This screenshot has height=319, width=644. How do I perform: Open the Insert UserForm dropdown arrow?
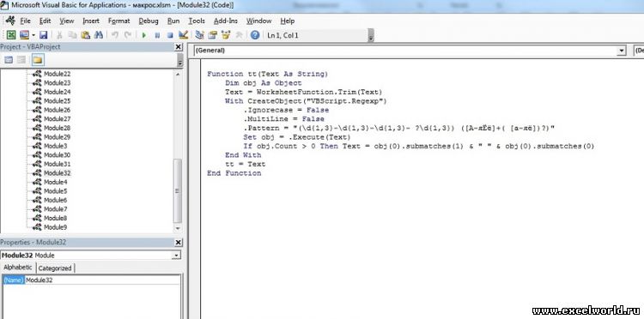(x=33, y=35)
